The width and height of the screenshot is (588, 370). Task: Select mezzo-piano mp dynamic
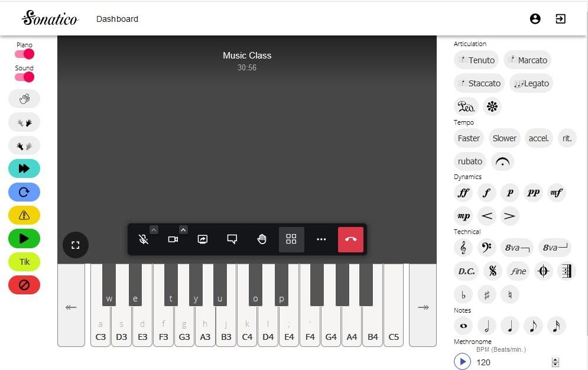click(463, 216)
